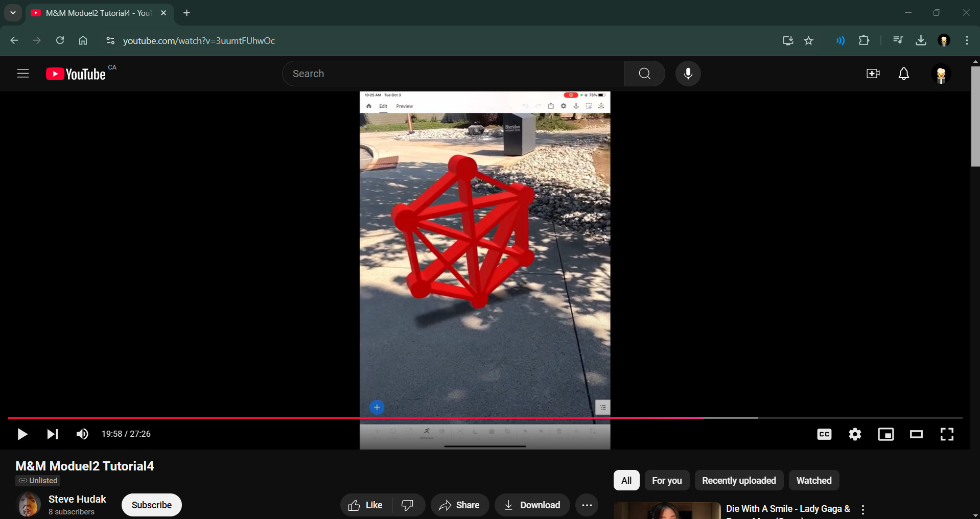Switch to miniplayer mode

[x=885, y=434]
